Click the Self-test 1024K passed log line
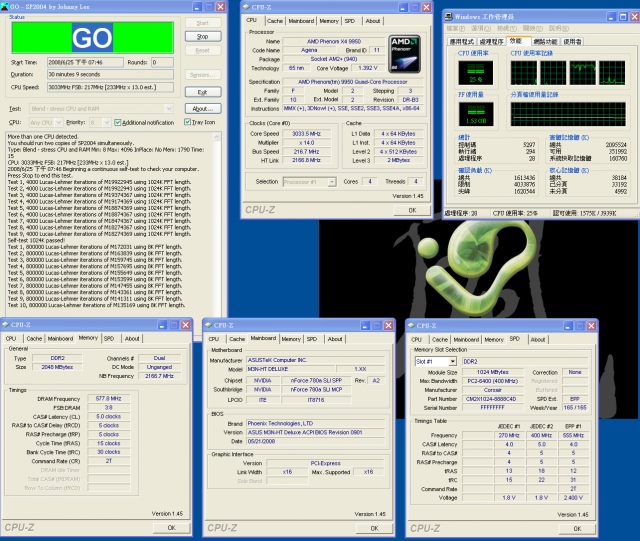640x541 pixels. click(x=36, y=240)
